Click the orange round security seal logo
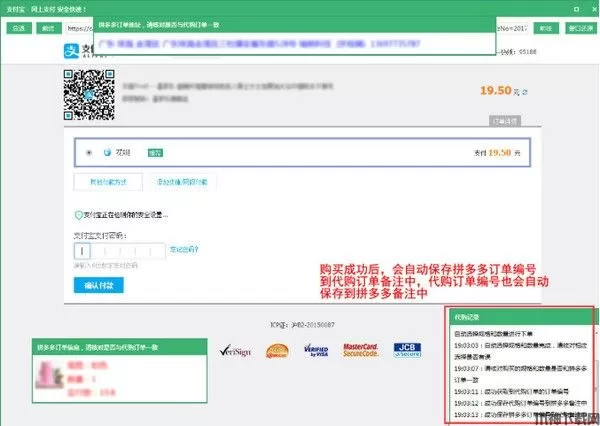This screenshot has width=600, height=426. (x=277, y=351)
